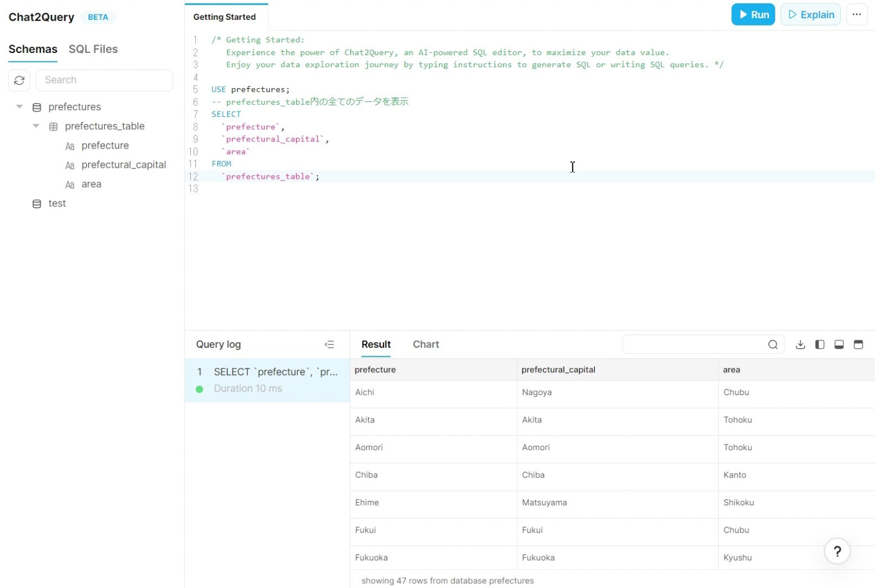The height and width of the screenshot is (588, 875).
Task: Click the type icon beside the area column
Action: pyautogui.click(x=70, y=185)
